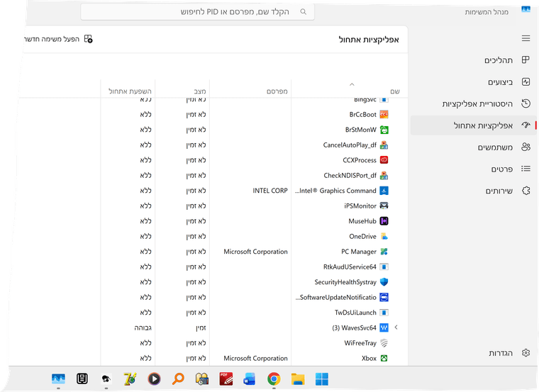Open the hamburger navigation menu
This screenshot has height=392, width=539.
(x=526, y=38)
